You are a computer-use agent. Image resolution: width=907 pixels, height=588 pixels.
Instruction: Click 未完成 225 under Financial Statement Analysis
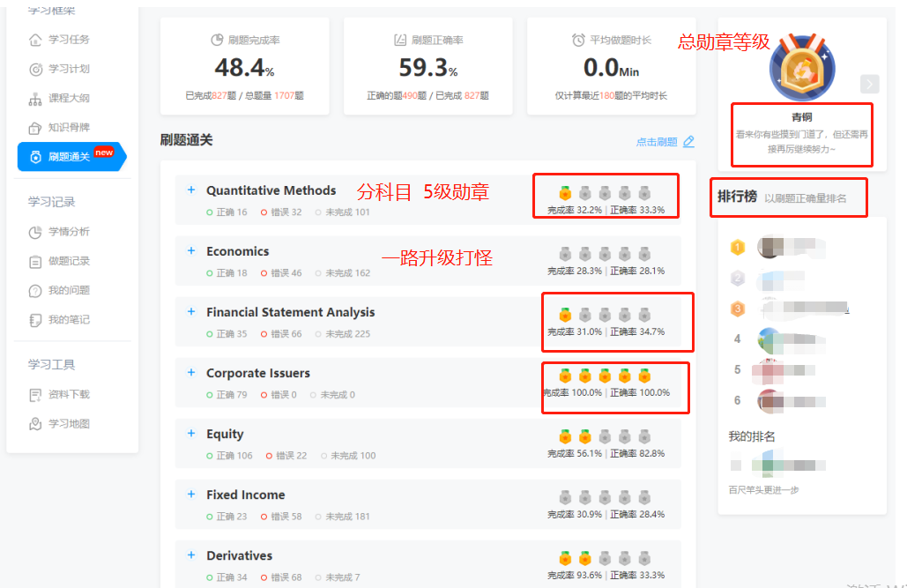(342, 334)
